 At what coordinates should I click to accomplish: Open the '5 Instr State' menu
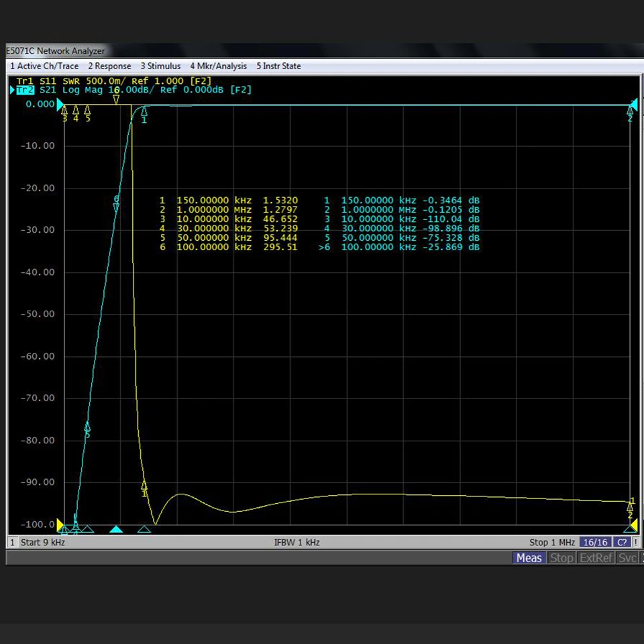[x=279, y=66]
